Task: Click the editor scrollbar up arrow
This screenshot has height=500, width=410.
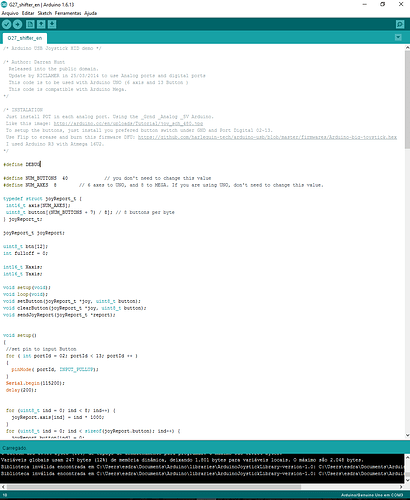Action: (x=407, y=48)
